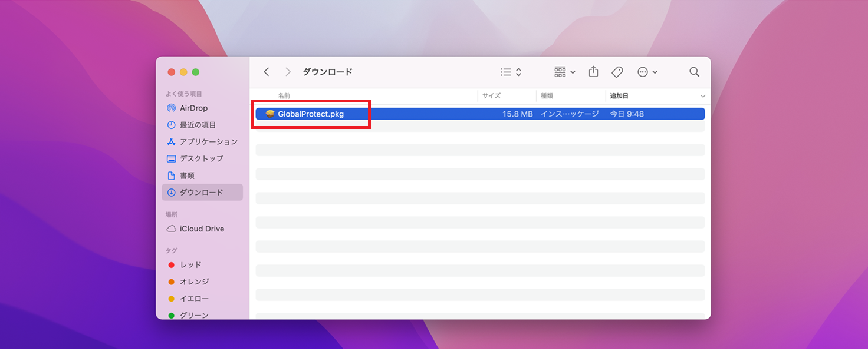Open the group-by options dropdown

coord(565,72)
